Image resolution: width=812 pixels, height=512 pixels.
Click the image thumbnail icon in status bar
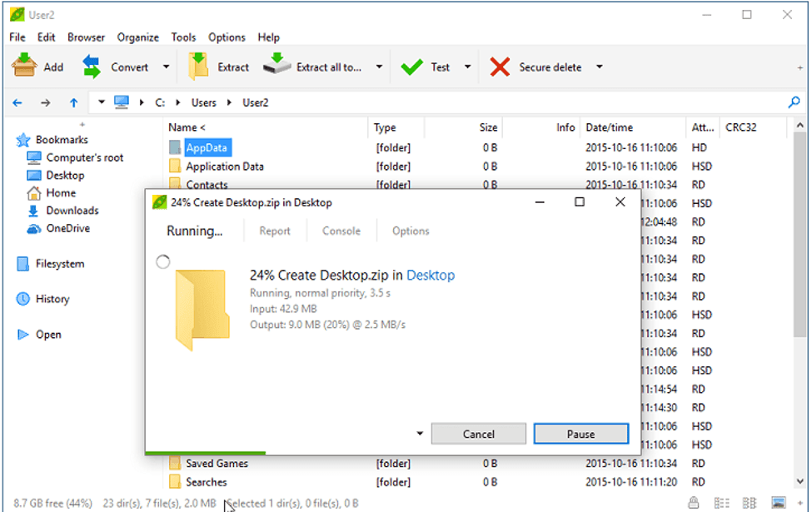(779, 503)
